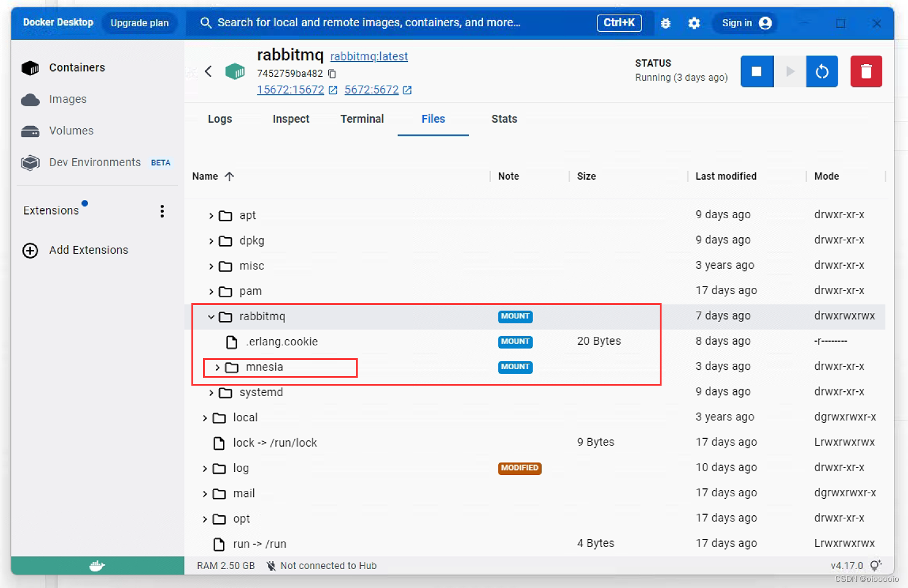This screenshot has width=908, height=588.
Task: Collapse the rabbitmq folder
Action: pyautogui.click(x=211, y=317)
